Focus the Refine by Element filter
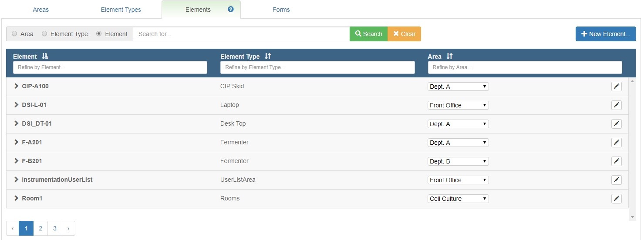This screenshot has height=240, width=644. point(110,67)
